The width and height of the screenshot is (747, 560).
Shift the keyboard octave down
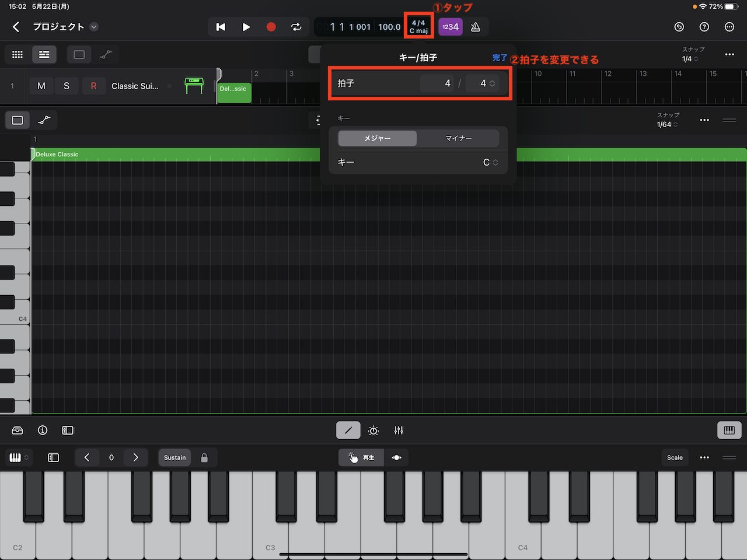tap(87, 458)
